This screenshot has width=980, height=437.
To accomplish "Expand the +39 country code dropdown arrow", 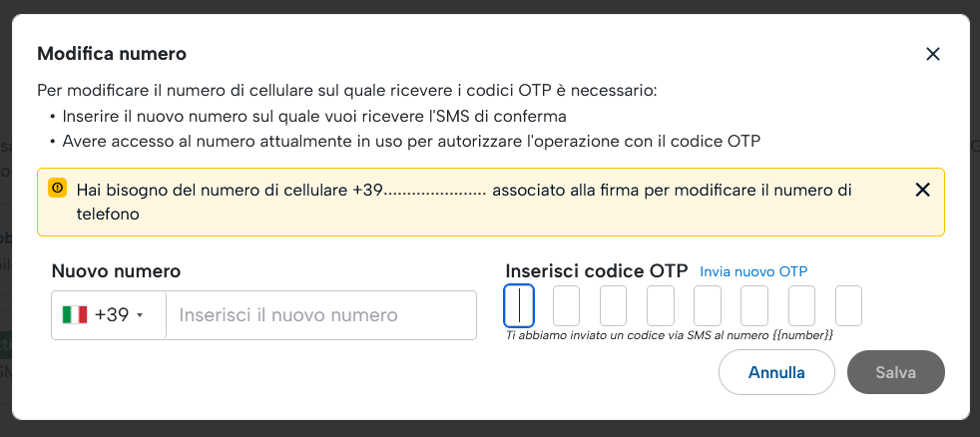I will (140, 316).
